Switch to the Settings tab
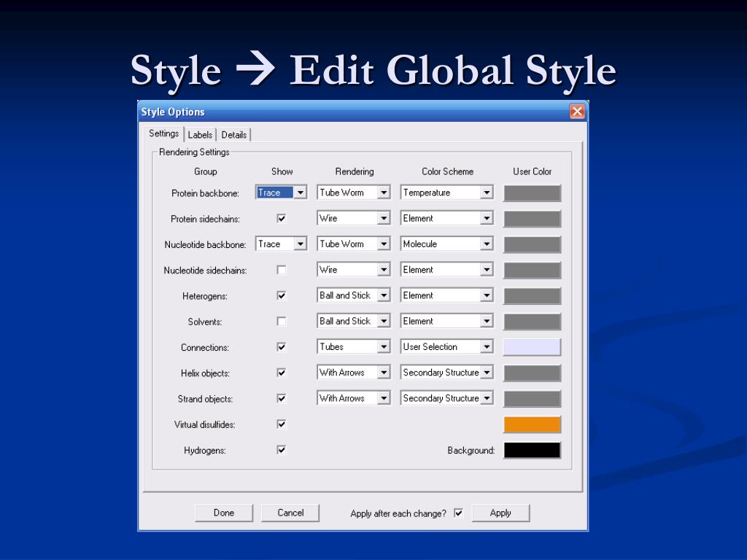The image size is (747, 560). [163, 134]
